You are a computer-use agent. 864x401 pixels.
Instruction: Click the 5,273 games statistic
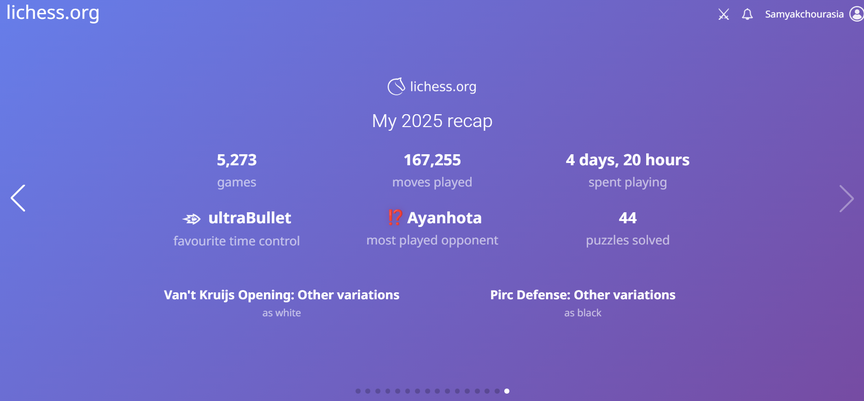click(237, 160)
